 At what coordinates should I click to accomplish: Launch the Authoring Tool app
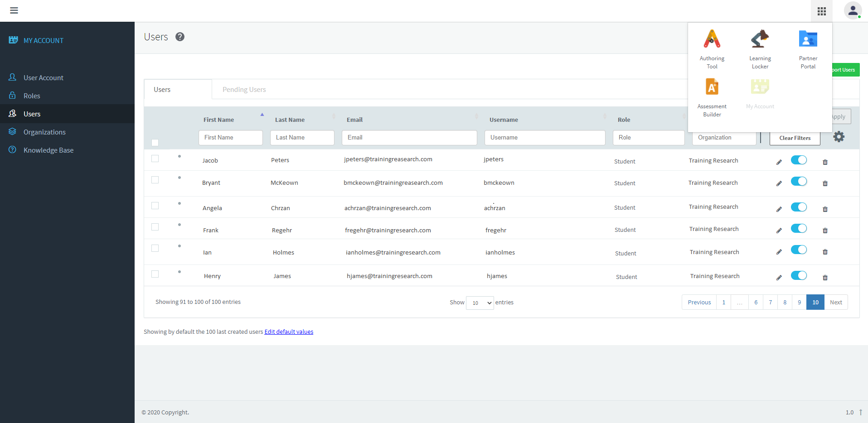712,49
